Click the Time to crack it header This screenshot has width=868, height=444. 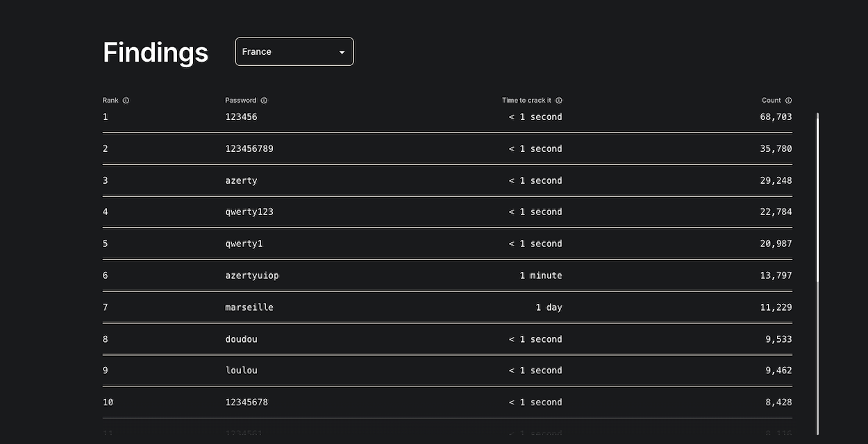[x=527, y=101]
